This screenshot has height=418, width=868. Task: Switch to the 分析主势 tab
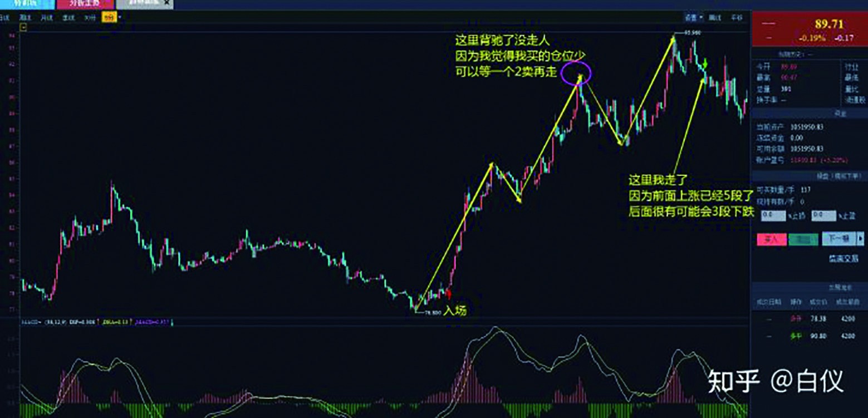coord(84,4)
